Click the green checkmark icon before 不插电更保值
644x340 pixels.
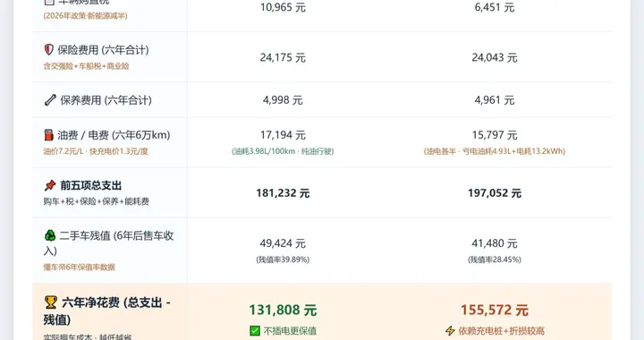255,331
